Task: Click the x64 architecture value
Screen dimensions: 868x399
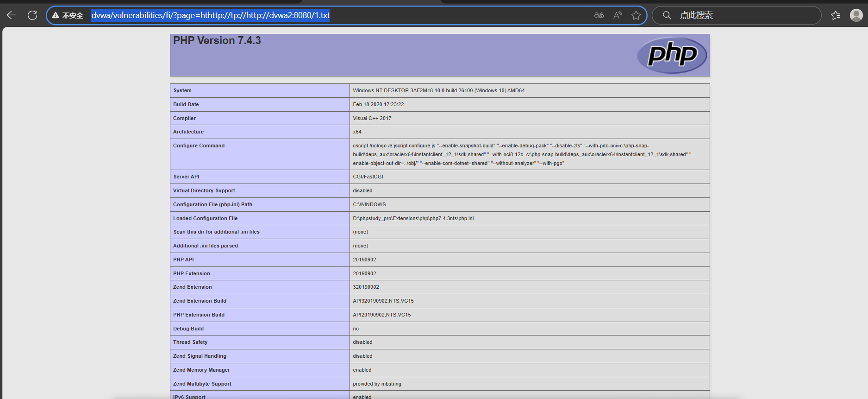Action: point(357,132)
